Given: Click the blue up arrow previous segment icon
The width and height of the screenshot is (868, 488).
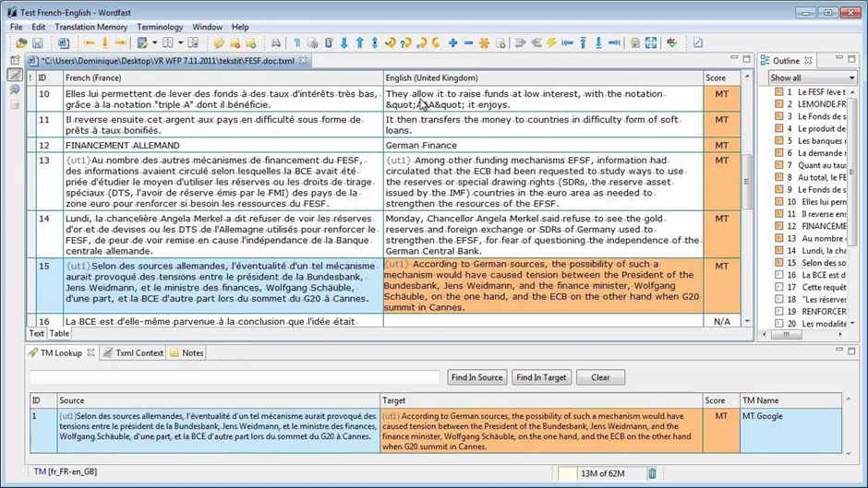Looking at the screenshot, I should [359, 43].
